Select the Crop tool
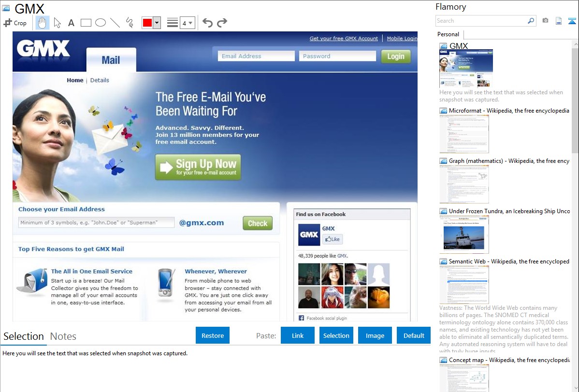 pos(15,23)
